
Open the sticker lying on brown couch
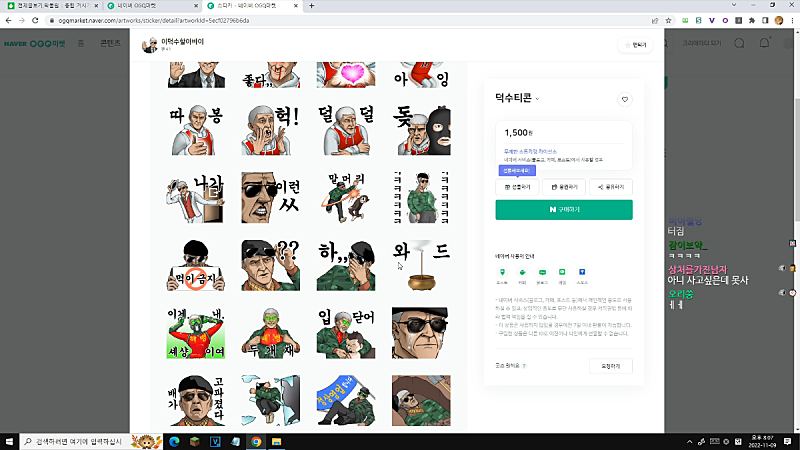[421, 401]
